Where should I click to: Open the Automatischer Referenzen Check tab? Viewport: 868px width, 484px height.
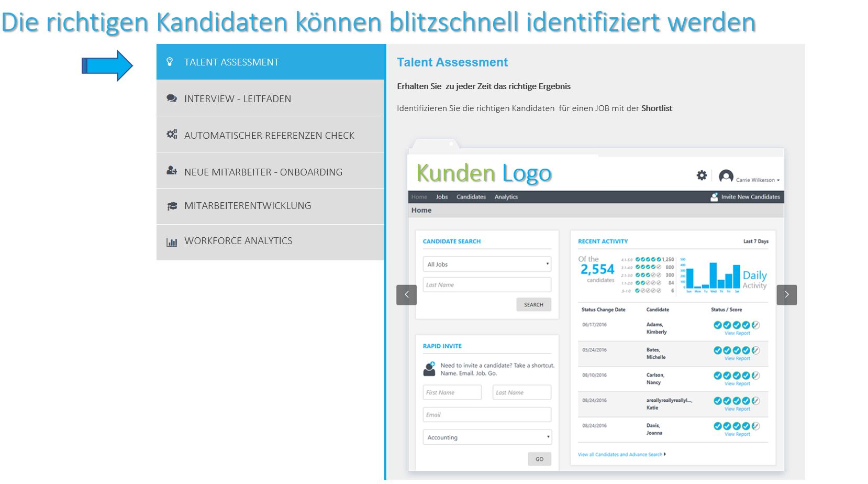tap(271, 135)
